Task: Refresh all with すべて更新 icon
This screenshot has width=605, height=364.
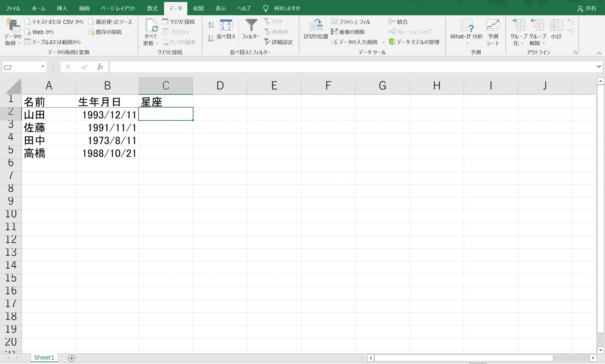Action: tap(152, 26)
